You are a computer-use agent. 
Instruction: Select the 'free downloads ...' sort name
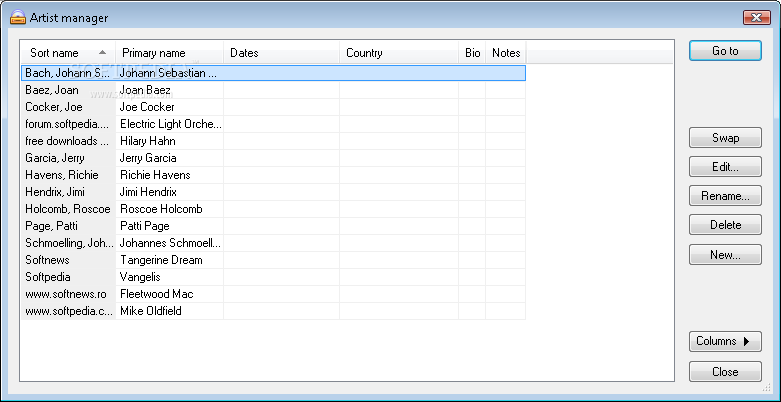pos(67,141)
